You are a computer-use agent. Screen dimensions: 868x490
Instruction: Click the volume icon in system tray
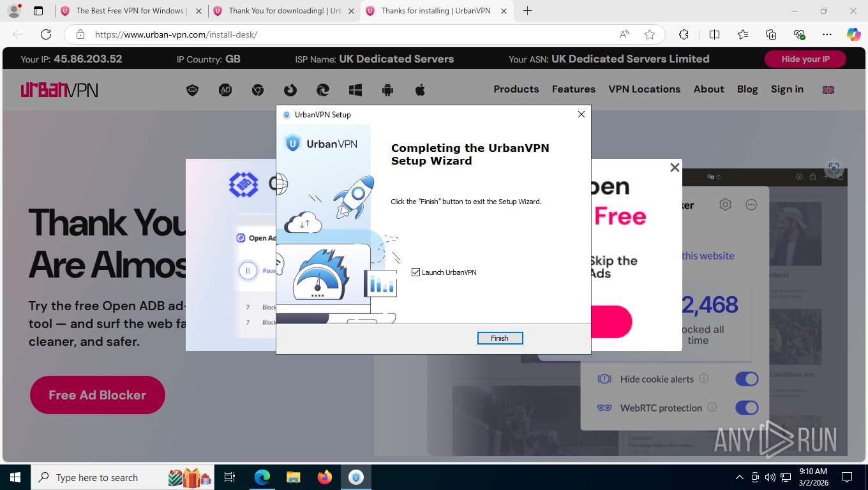click(x=770, y=477)
